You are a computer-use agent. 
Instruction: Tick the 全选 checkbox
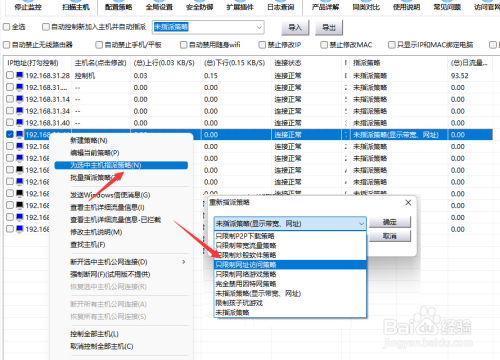[7, 27]
